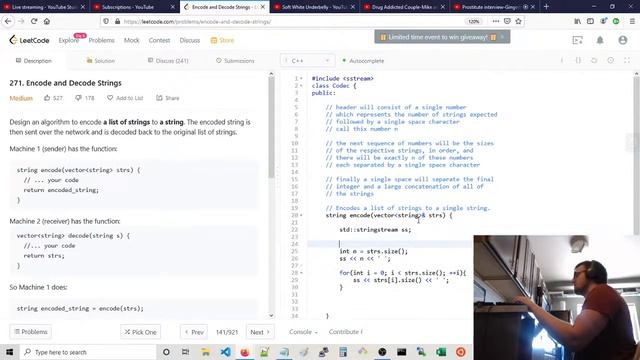Open the Explore menu item
The height and width of the screenshot is (360, 640).
tap(69, 40)
